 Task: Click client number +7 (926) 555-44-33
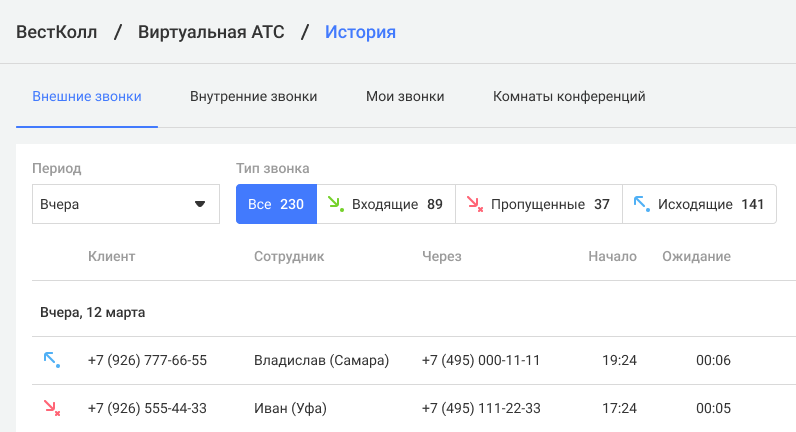click(147, 408)
